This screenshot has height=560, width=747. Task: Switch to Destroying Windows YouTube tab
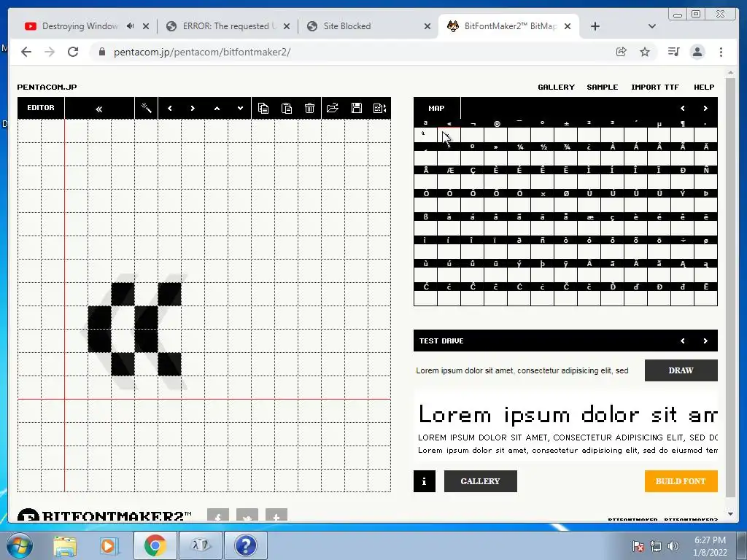click(79, 26)
